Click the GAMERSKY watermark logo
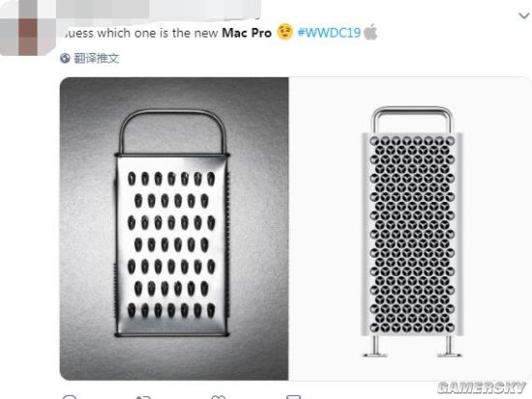This screenshot has width=532, height=399. 482,387
